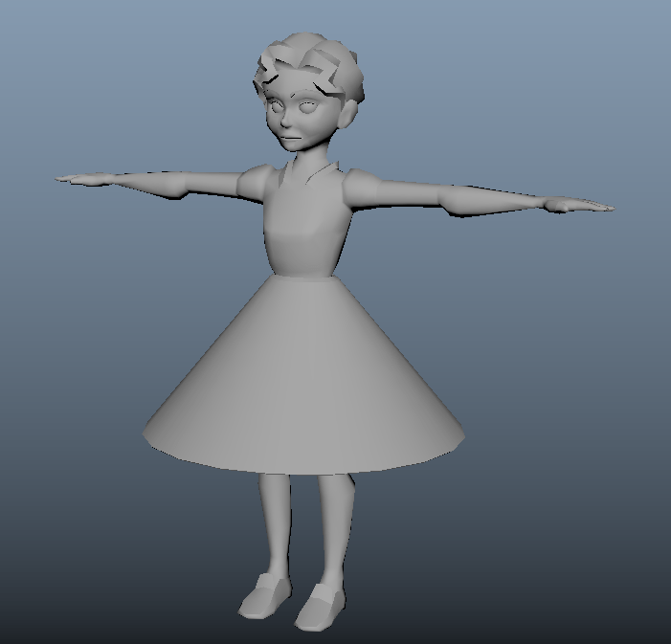Click the puff sleeve on the right side
This screenshot has height=644, width=671.
coord(364,189)
